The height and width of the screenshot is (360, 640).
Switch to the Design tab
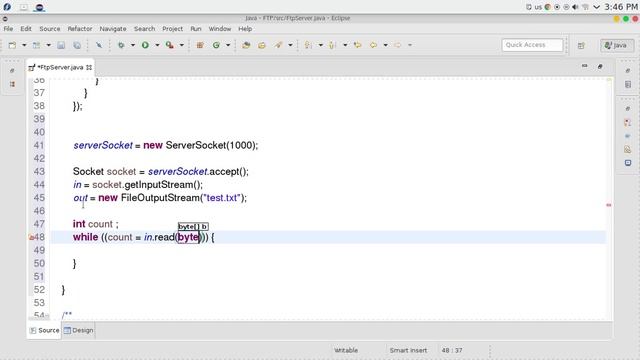[78, 330]
